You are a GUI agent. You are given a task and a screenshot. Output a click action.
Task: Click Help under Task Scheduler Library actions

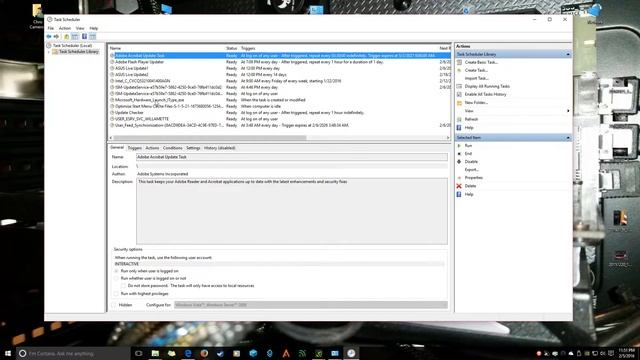tap(469, 128)
